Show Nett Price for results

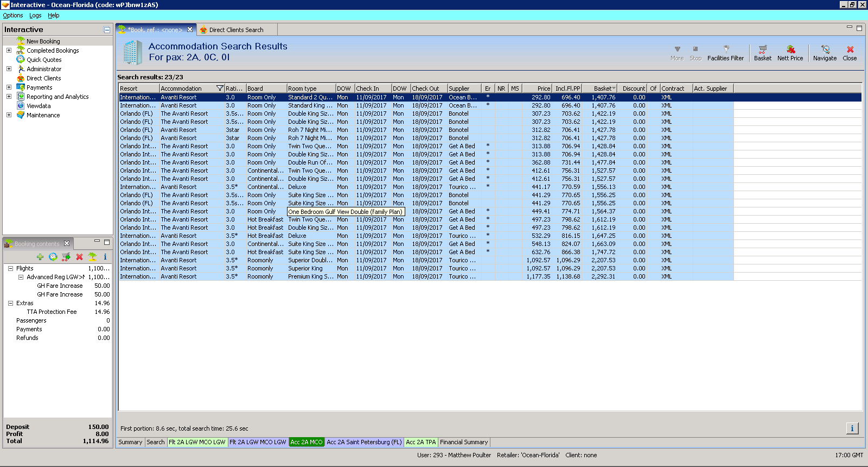coord(790,53)
